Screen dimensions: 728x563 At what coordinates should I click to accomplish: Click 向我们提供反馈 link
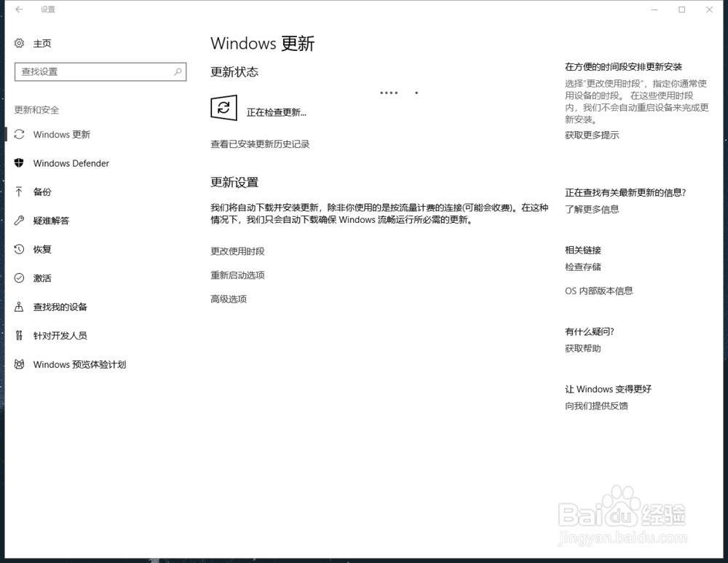[597, 406]
